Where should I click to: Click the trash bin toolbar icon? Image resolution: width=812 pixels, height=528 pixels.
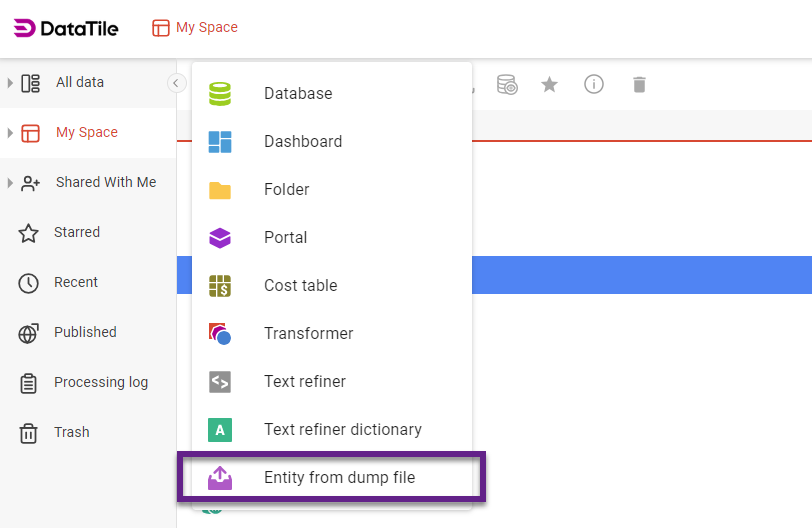[639, 85]
